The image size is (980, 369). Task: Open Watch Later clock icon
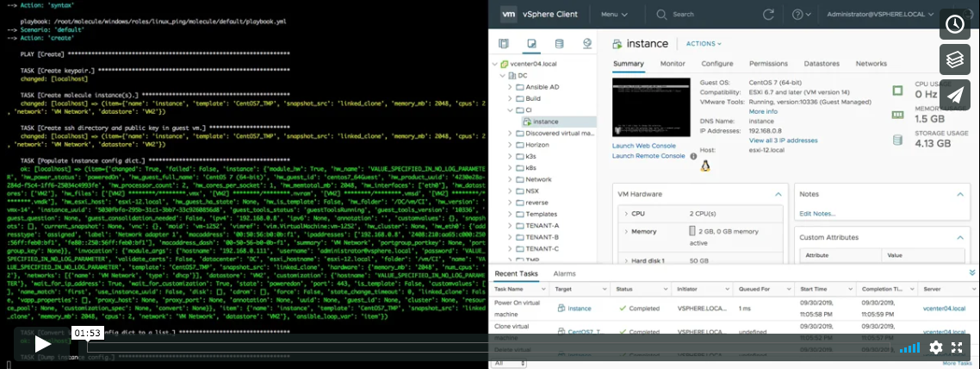[954, 24]
